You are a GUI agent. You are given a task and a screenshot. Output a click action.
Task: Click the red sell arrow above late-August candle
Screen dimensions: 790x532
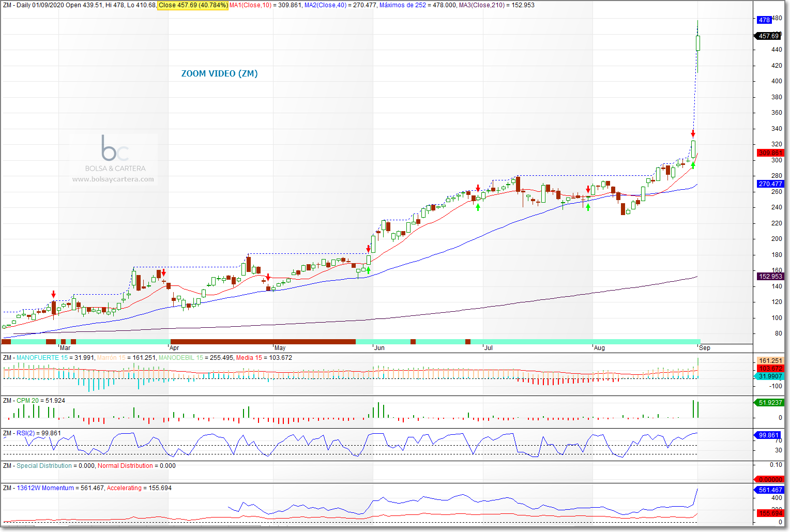[693, 134]
